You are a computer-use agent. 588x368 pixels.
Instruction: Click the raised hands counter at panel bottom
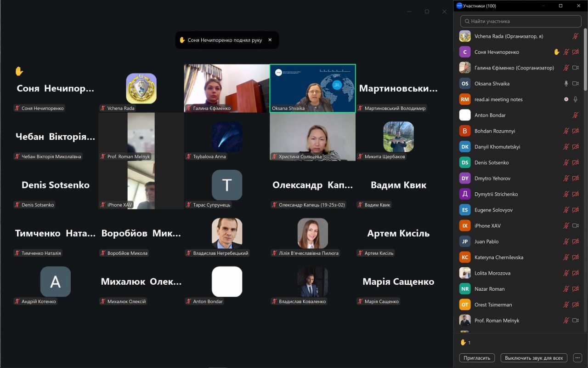[x=465, y=342]
